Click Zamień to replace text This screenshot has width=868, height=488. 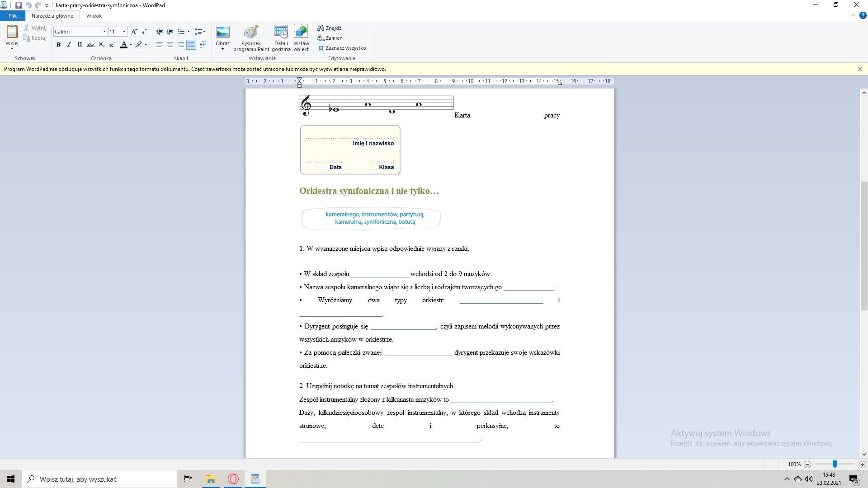330,38
